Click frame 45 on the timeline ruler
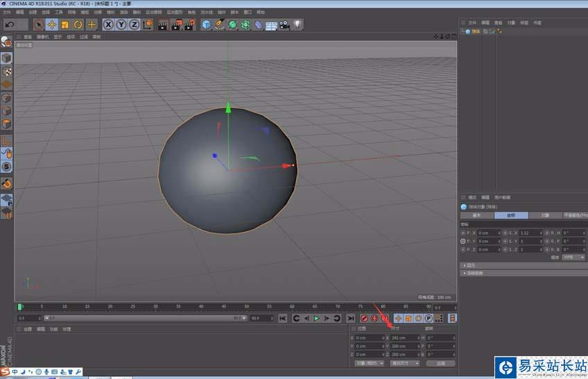 pyautogui.click(x=224, y=306)
